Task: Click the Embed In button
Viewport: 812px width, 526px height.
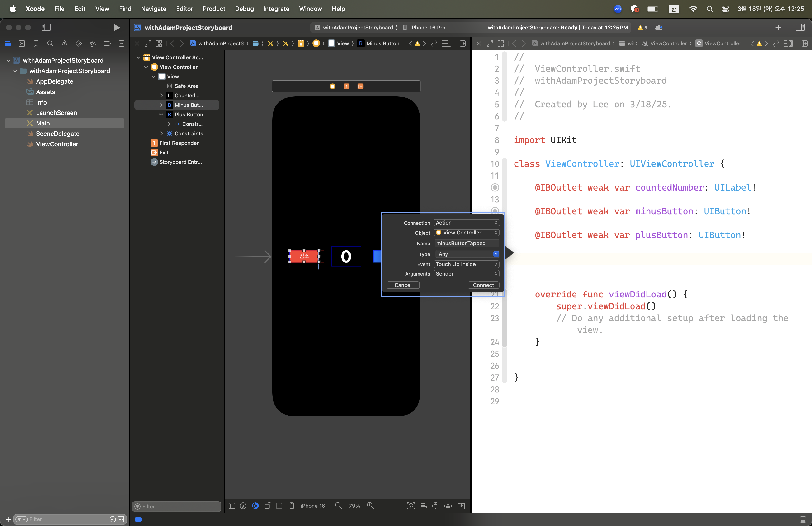Action: [461, 506]
